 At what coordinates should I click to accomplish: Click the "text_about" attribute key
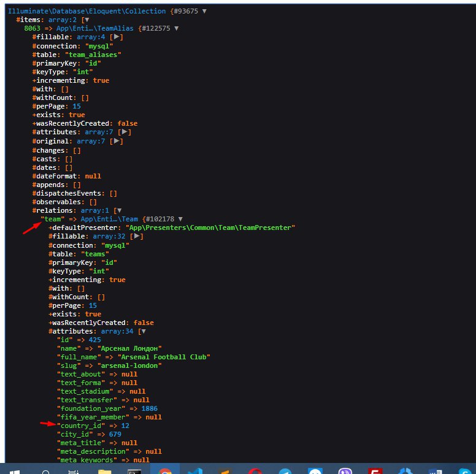[x=81, y=374]
